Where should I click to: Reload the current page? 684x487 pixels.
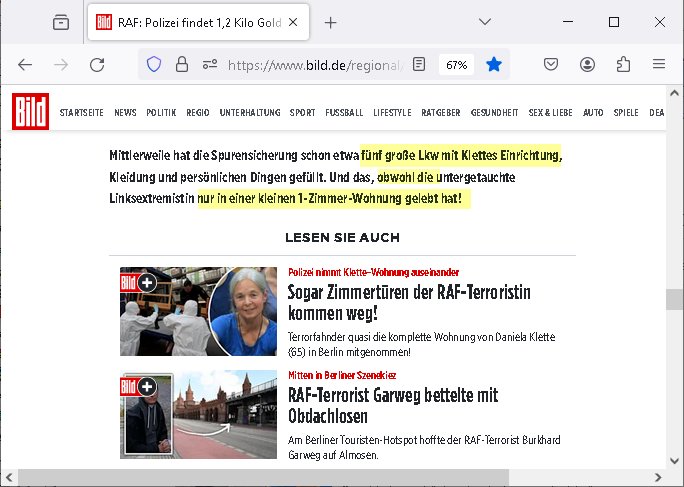point(97,65)
